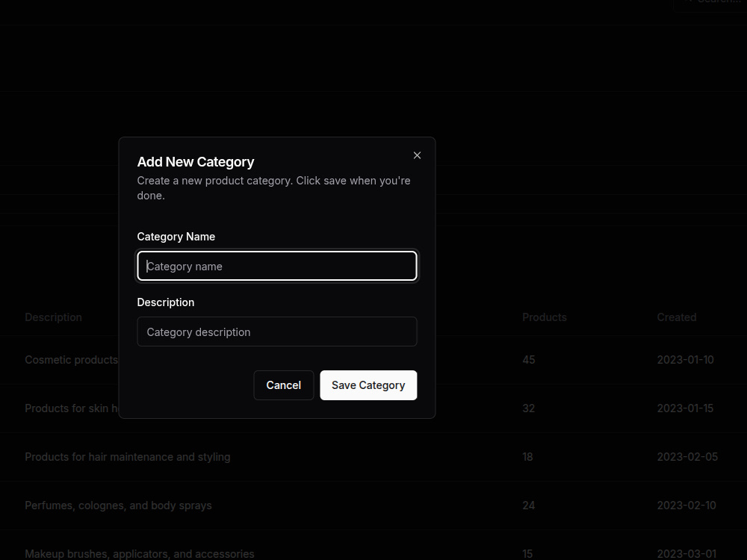Viewport: 747px width, 560px height.
Task: Click the 'Products for skin' description cell
Action: click(x=72, y=408)
